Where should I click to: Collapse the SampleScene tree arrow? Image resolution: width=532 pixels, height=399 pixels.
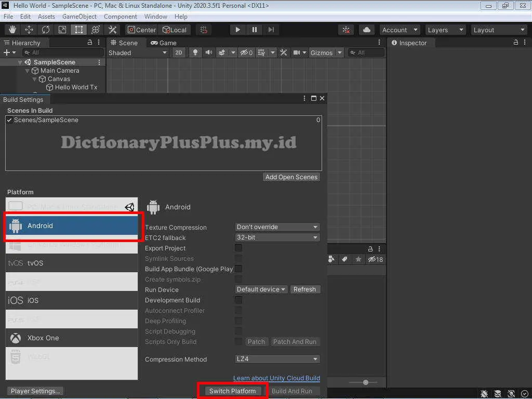click(20, 62)
